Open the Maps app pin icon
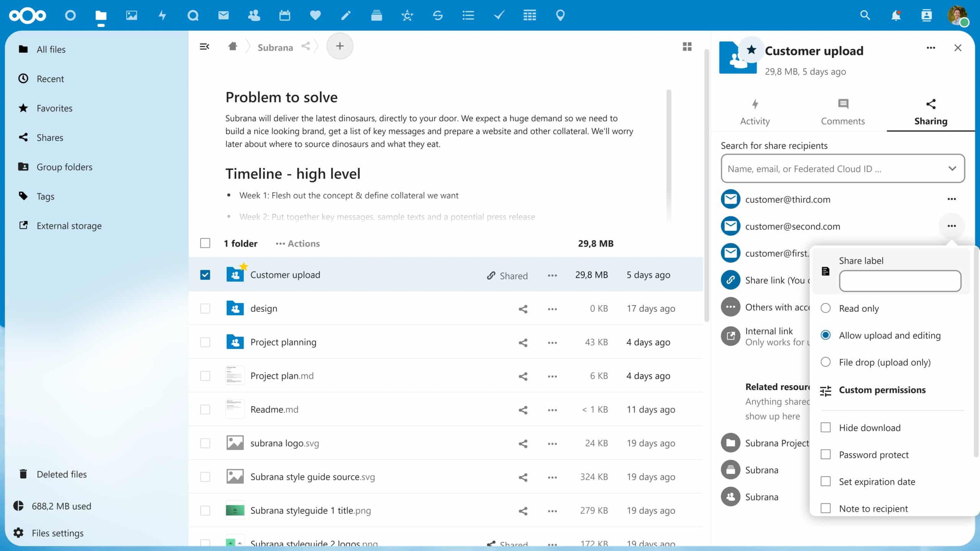Image resolution: width=980 pixels, height=551 pixels. click(560, 16)
